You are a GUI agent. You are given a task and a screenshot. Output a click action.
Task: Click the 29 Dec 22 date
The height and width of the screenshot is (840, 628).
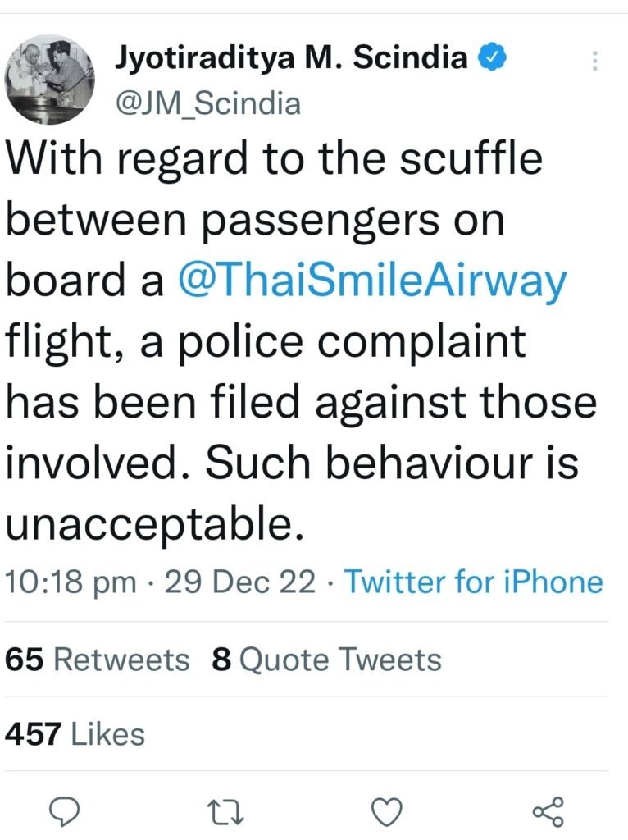(239, 582)
